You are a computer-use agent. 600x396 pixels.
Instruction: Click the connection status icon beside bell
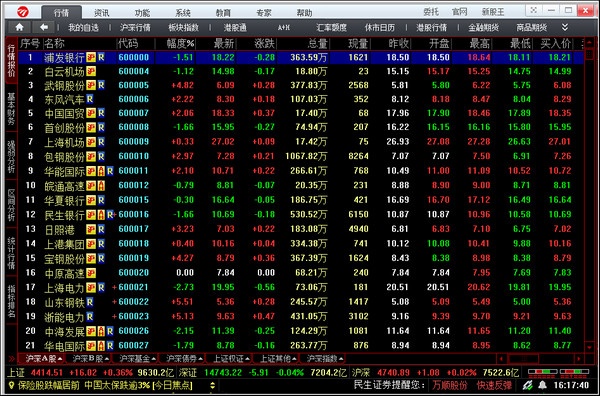pyautogui.click(x=528, y=385)
